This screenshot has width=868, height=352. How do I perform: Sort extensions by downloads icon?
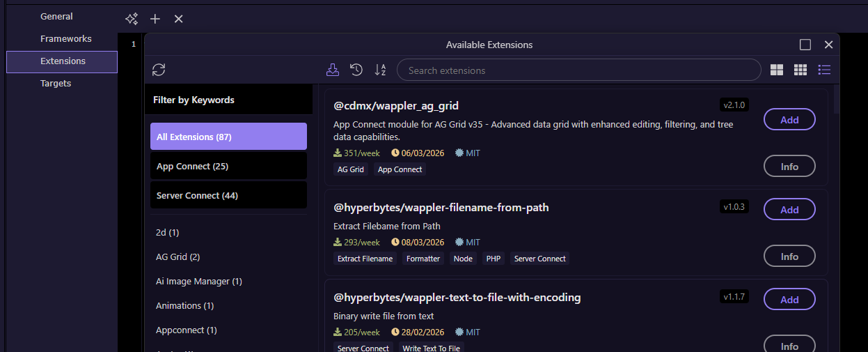pos(333,70)
